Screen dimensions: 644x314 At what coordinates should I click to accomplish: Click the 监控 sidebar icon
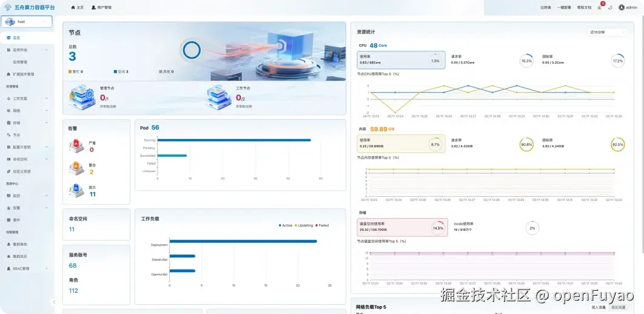pos(8,196)
